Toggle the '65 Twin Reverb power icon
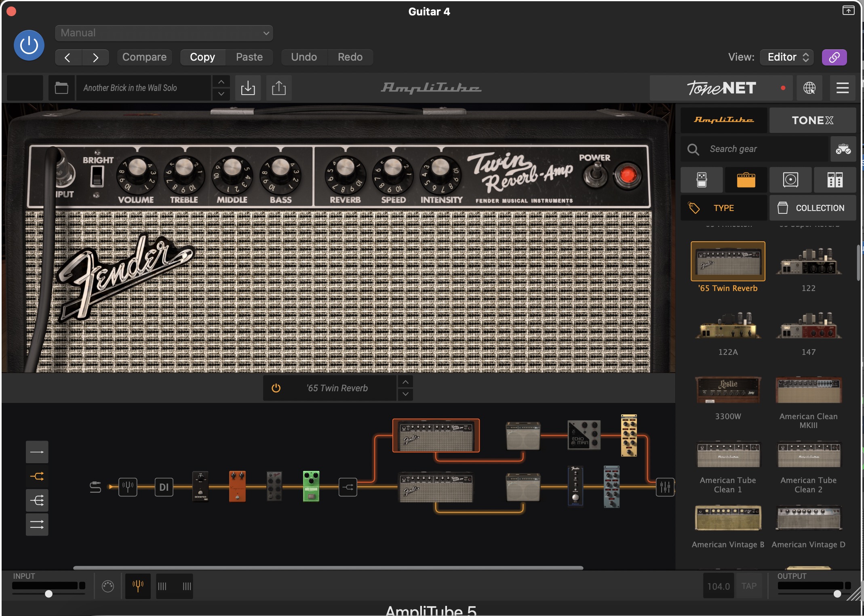 click(x=276, y=388)
